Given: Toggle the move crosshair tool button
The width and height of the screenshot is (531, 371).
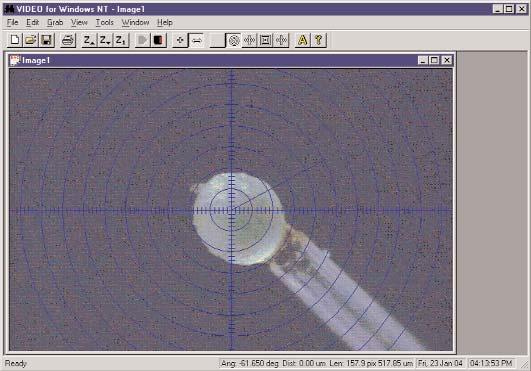Looking at the screenshot, I should [x=180, y=40].
